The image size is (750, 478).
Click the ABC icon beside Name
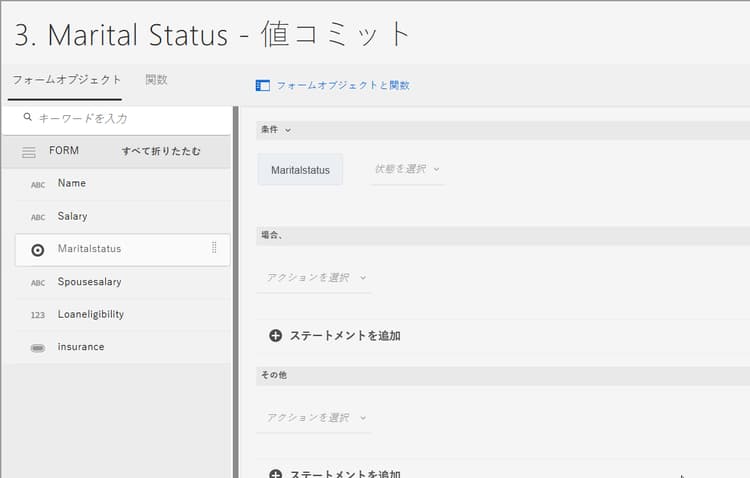(x=38, y=185)
